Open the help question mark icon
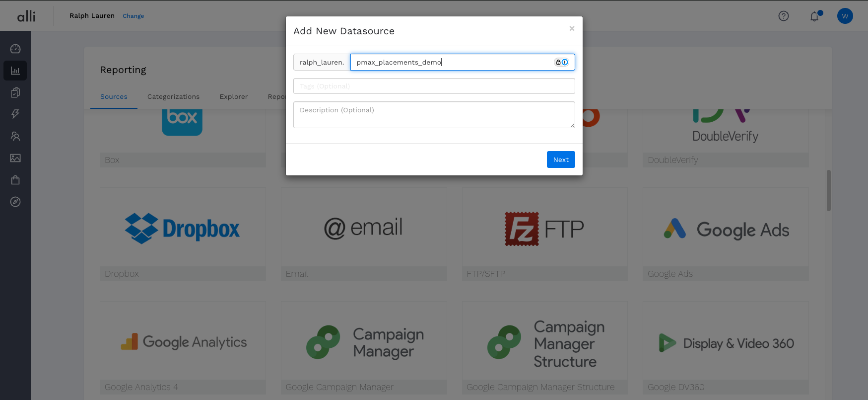 [784, 16]
